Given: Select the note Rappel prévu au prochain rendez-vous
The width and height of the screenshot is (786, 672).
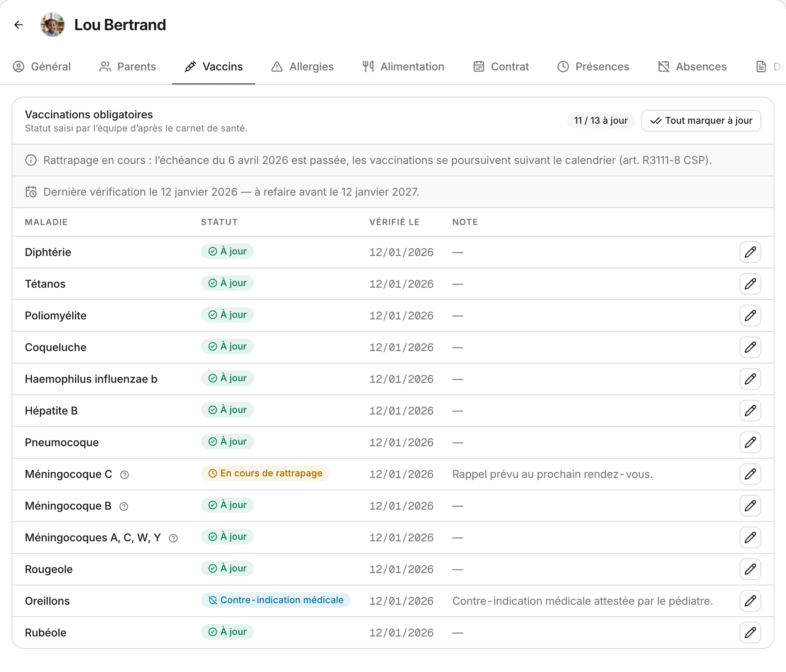Looking at the screenshot, I should [552, 474].
